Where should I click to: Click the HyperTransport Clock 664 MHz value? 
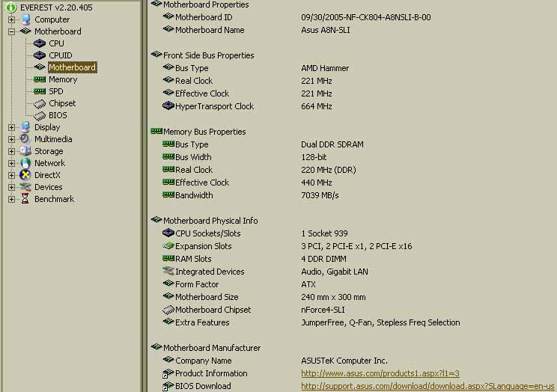point(317,106)
